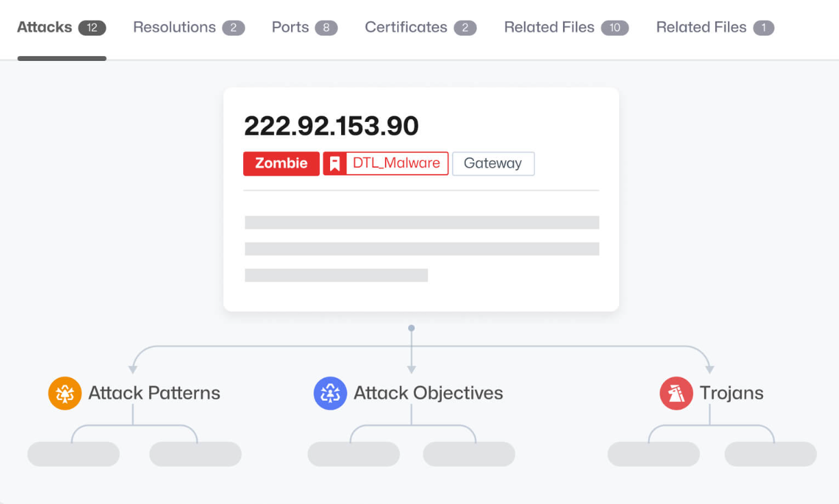The height and width of the screenshot is (504, 839).
Task: Click the Ports count badge 8
Action: (326, 28)
